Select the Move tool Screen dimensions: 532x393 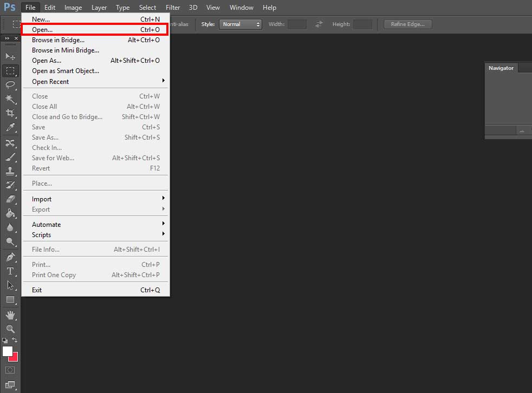pos(10,56)
